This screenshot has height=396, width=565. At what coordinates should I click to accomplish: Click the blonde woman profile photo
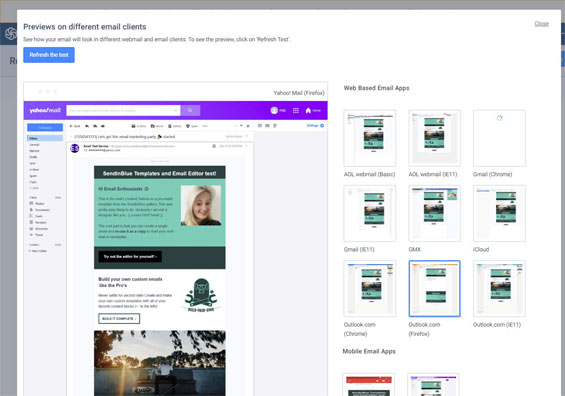tap(201, 205)
